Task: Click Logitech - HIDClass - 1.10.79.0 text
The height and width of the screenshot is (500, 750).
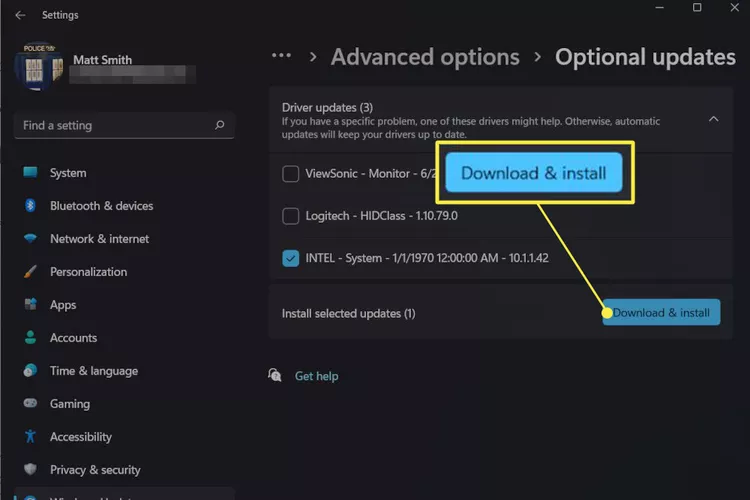Action: (x=381, y=216)
